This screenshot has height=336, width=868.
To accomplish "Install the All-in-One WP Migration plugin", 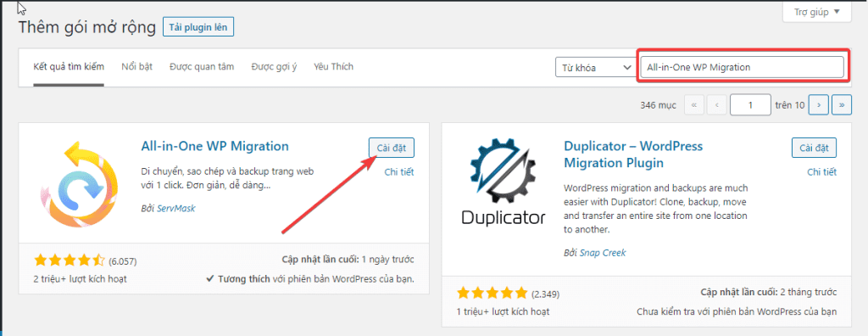I will [392, 148].
